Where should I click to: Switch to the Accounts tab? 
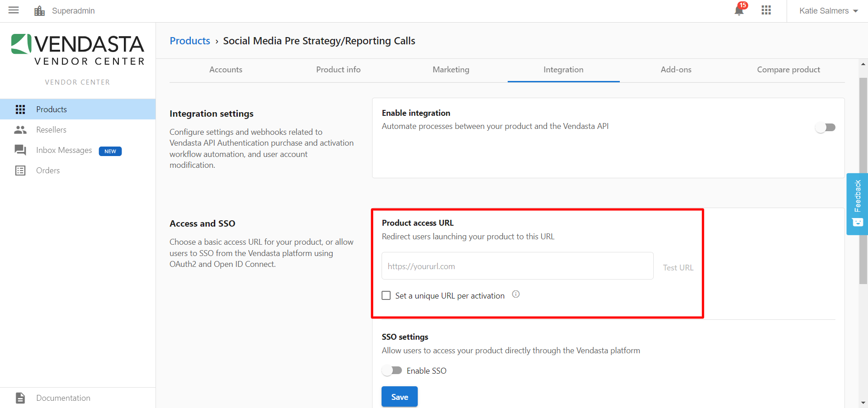tap(226, 70)
